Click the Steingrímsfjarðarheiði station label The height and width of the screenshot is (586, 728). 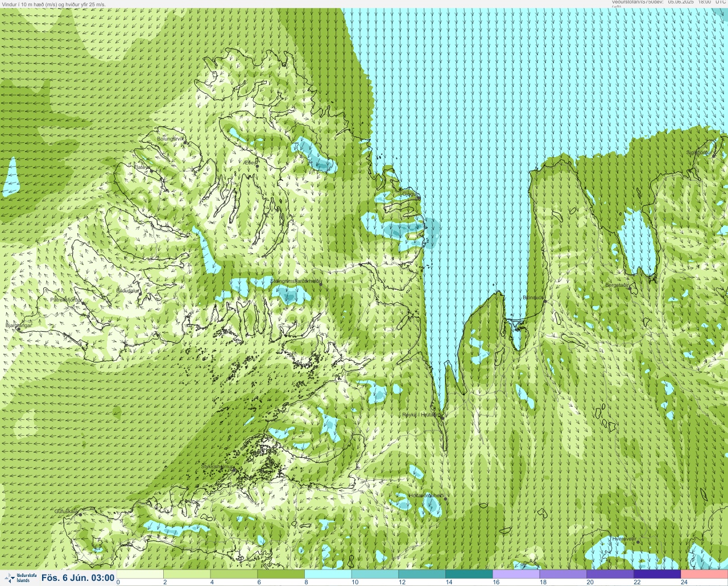296,281
